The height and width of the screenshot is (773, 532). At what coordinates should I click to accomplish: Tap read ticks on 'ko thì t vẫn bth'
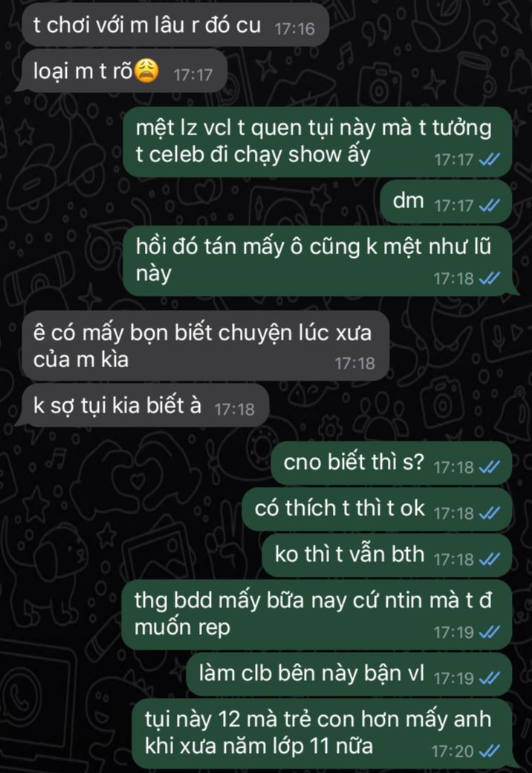489,558
